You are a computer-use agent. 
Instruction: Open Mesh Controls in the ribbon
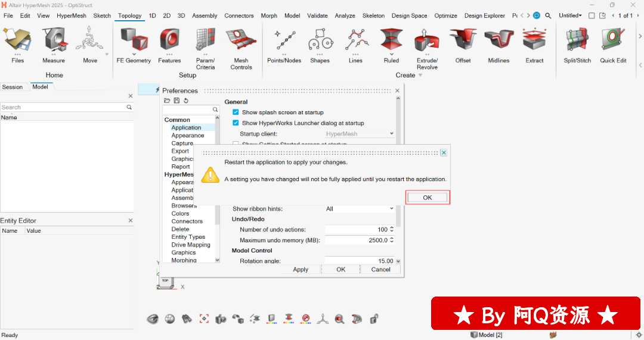(241, 48)
